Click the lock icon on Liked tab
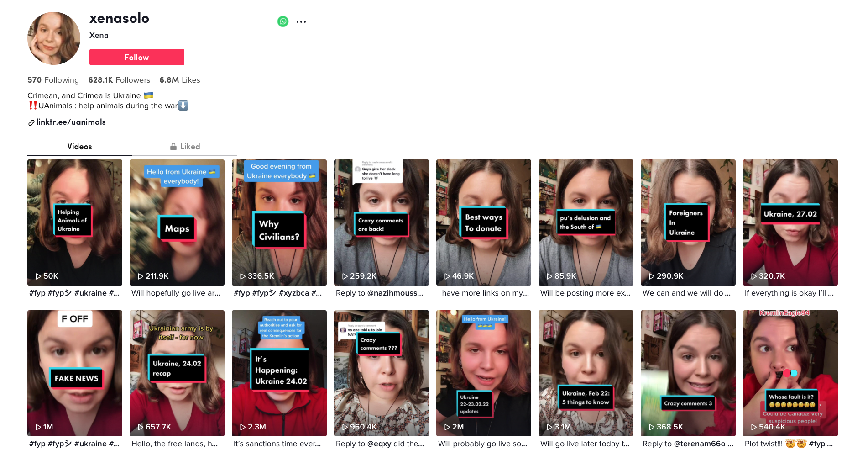The width and height of the screenshot is (868, 455). pos(173,147)
